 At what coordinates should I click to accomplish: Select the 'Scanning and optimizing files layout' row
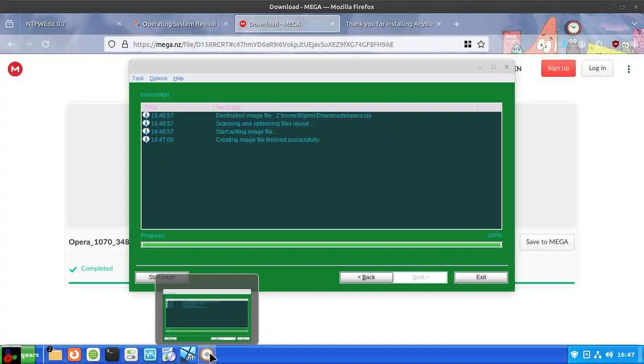[321, 124]
